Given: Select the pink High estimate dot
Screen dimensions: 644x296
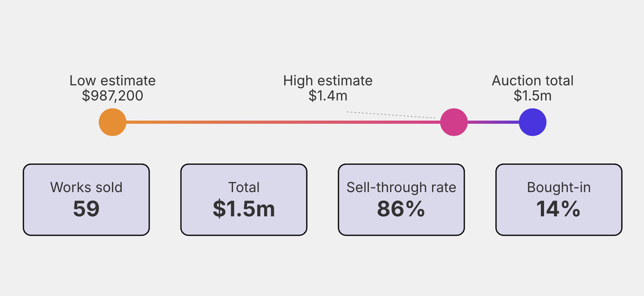Looking at the screenshot, I should tap(453, 122).
